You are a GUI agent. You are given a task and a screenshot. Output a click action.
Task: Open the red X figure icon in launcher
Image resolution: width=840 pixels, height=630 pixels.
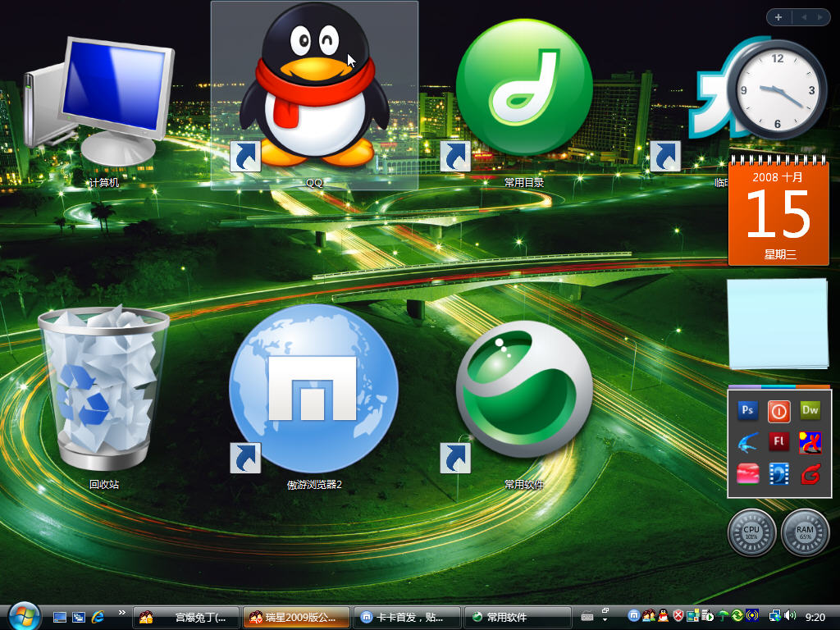coord(810,442)
